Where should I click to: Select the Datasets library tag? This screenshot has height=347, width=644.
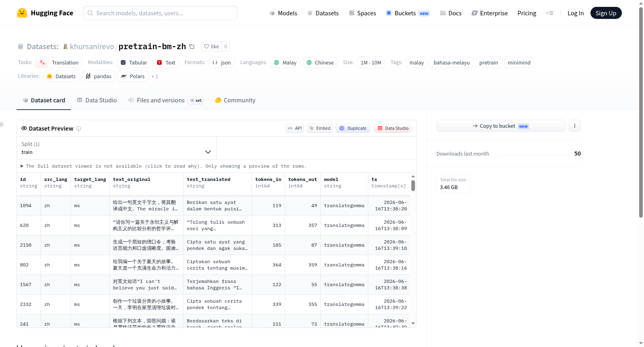tap(61, 76)
